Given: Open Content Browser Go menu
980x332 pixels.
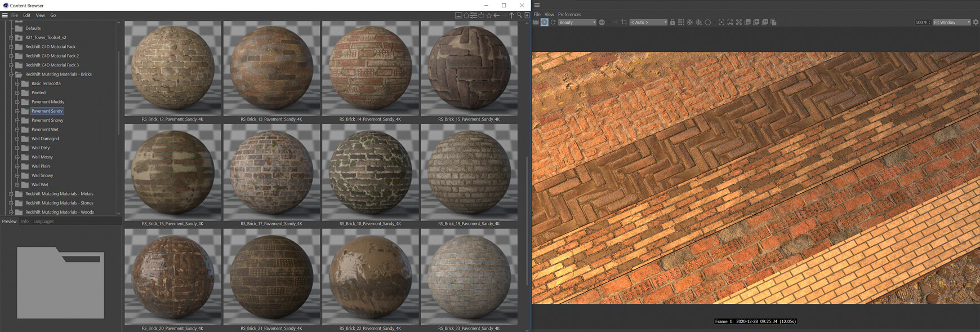Looking at the screenshot, I should coord(53,15).
